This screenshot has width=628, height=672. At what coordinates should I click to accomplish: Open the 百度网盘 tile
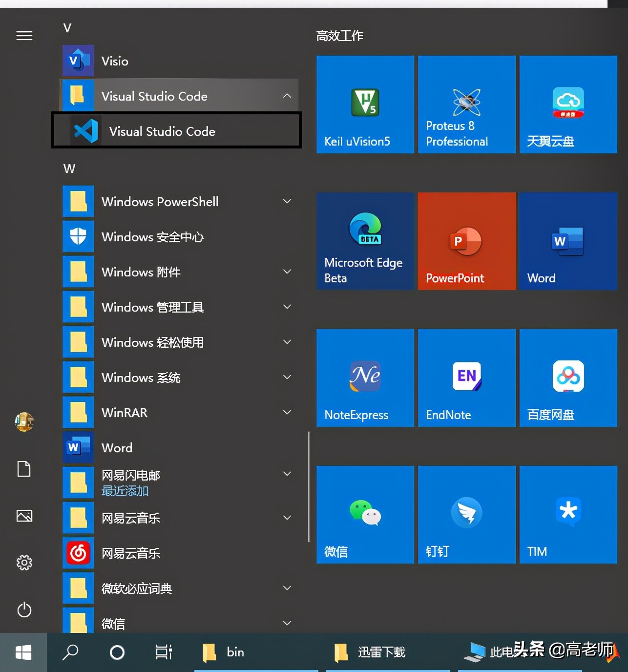pos(568,378)
